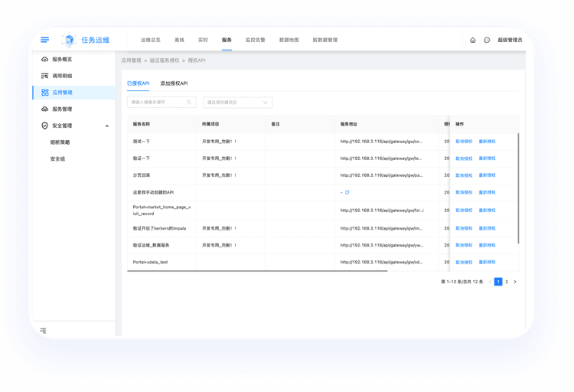This screenshot has width=574, height=392.
Task: Click the keyword search input field
Action: tap(159, 102)
